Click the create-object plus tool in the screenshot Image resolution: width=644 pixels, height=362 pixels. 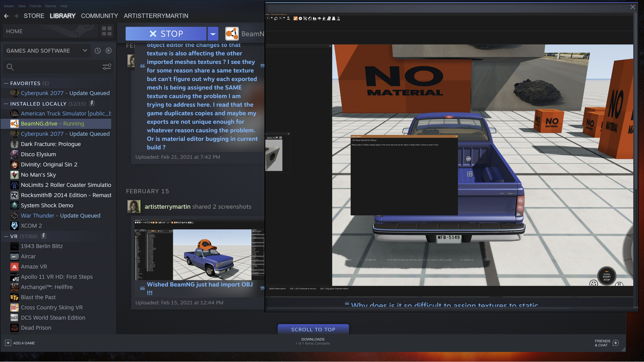[300, 18]
